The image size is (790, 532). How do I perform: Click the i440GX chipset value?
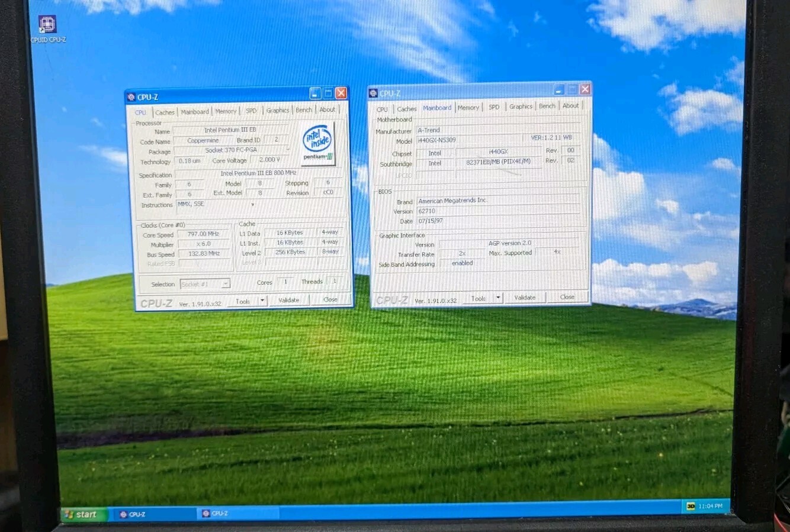pyautogui.click(x=498, y=152)
